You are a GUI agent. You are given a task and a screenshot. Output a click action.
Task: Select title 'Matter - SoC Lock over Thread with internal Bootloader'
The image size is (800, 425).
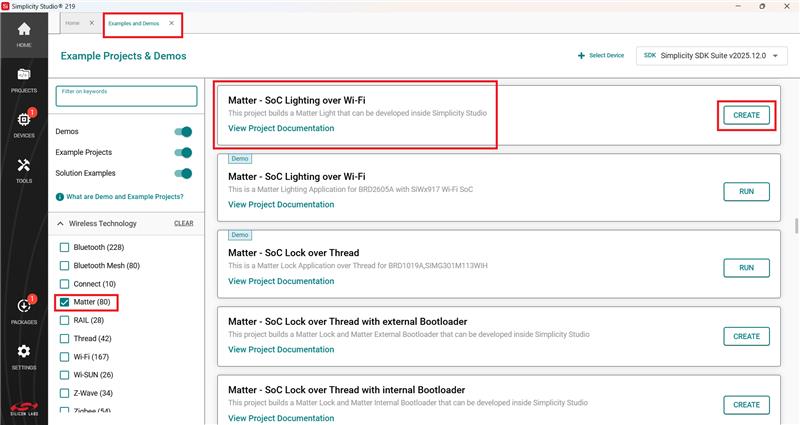pos(346,390)
